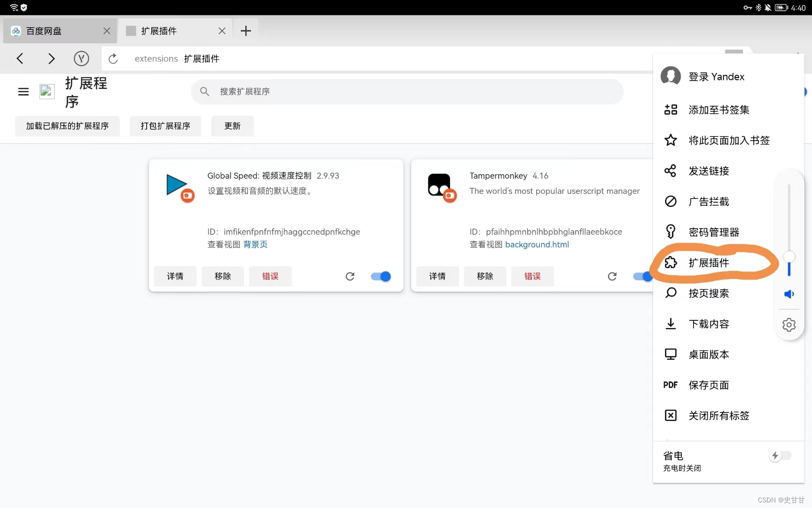The width and height of the screenshot is (812, 508).
Task: Click the extensions page logo image
Action: click(x=47, y=92)
